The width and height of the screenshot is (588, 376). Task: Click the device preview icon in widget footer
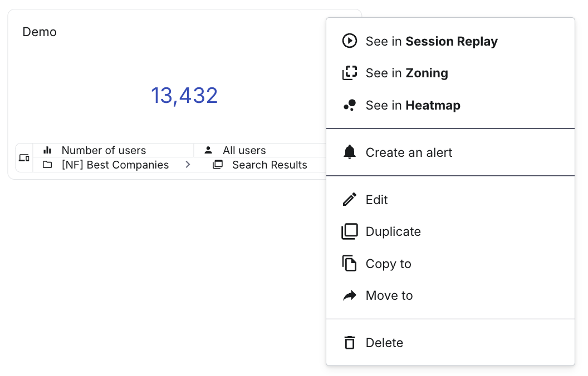24,157
